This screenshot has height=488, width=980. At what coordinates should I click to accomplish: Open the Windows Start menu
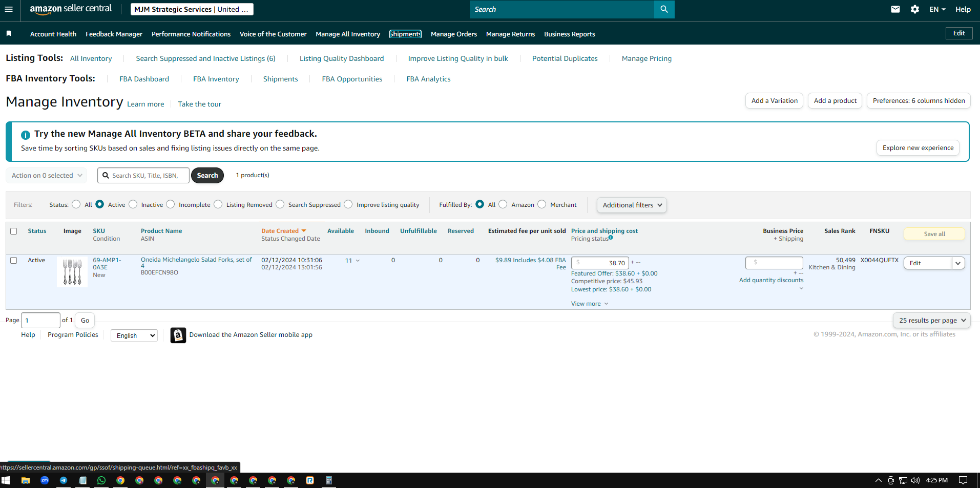tap(6, 480)
